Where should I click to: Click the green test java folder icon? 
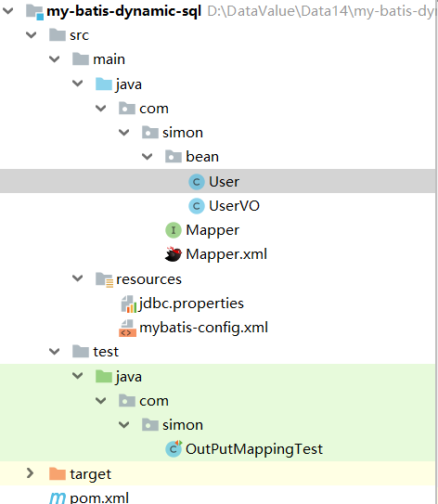(104, 376)
